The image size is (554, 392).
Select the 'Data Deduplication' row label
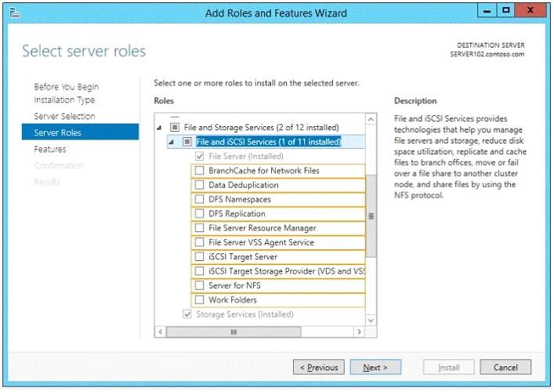pos(244,185)
